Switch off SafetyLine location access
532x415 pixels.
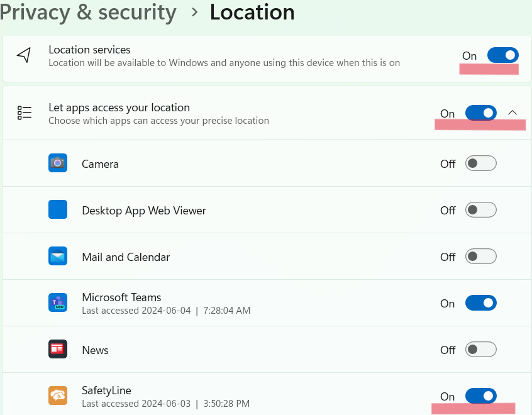point(480,396)
